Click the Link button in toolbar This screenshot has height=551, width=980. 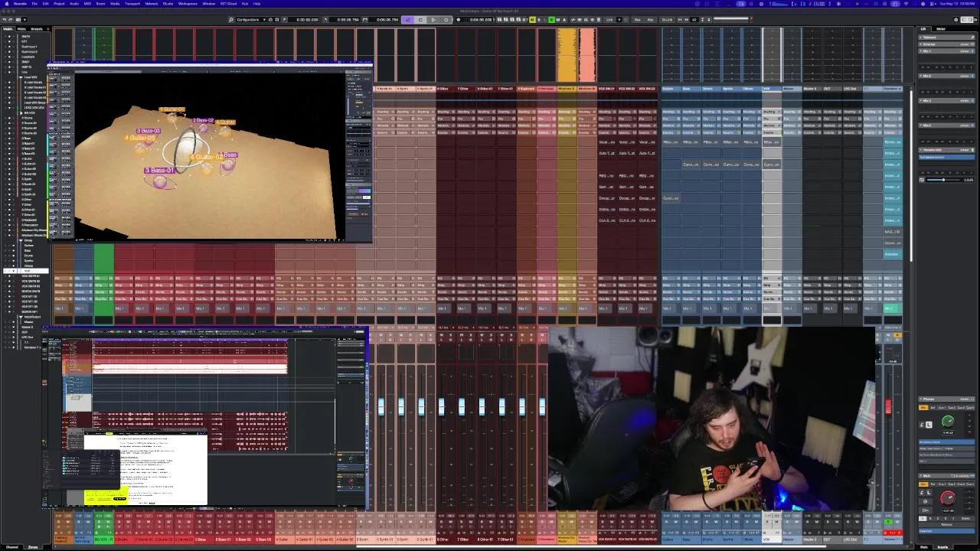point(609,19)
